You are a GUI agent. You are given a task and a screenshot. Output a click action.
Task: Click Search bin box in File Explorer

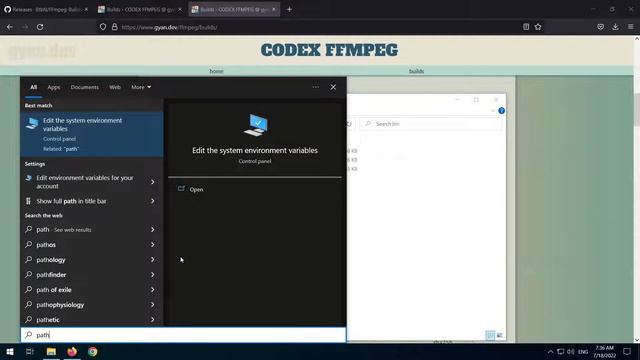click(431, 124)
